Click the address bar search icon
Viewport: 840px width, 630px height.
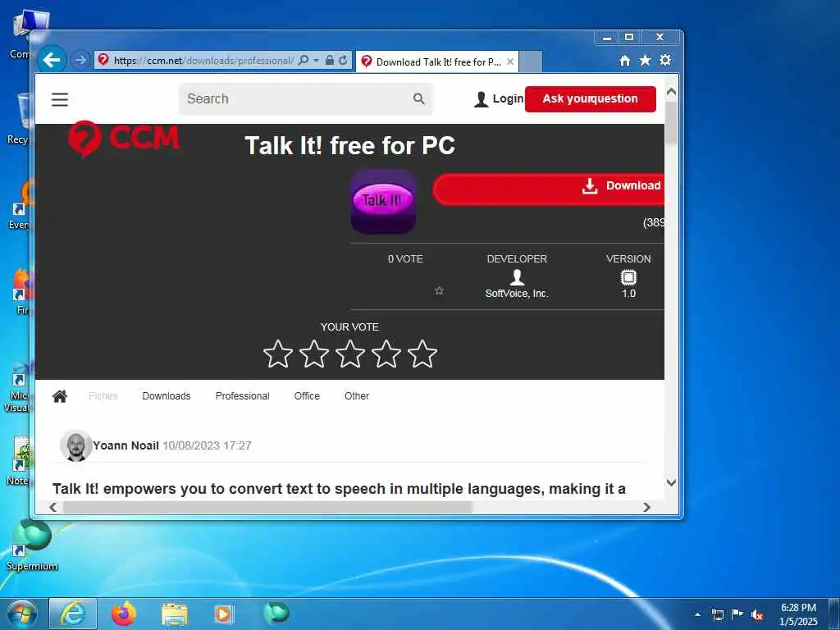[304, 60]
